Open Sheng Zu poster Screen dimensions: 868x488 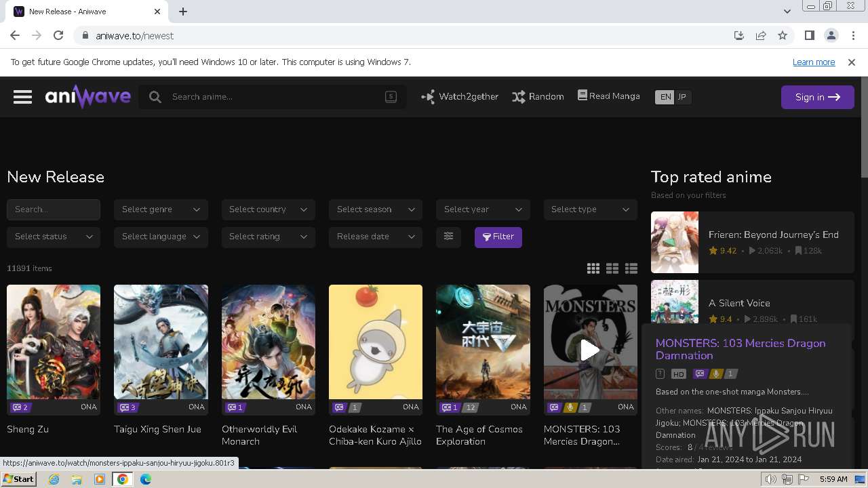54,342
